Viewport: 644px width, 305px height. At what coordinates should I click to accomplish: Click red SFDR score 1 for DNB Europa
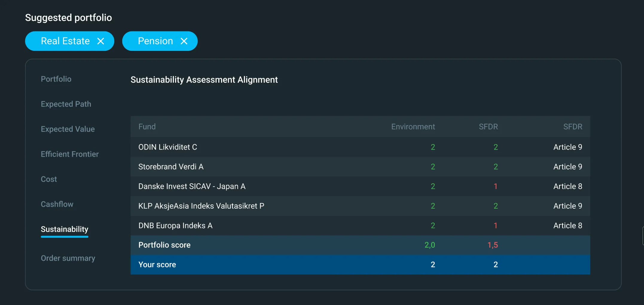pos(496,225)
